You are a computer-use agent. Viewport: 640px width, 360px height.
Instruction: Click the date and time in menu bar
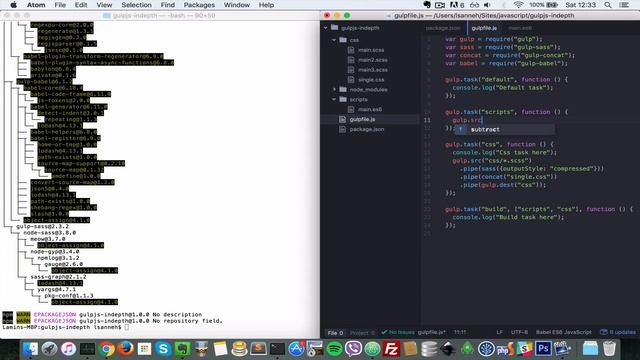pos(580,5)
